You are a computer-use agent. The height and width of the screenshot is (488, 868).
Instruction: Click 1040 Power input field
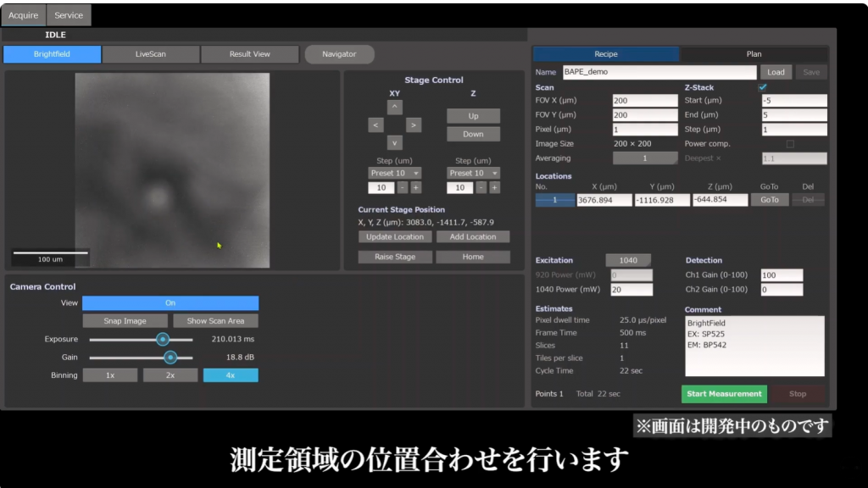pyautogui.click(x=632, y=290)
